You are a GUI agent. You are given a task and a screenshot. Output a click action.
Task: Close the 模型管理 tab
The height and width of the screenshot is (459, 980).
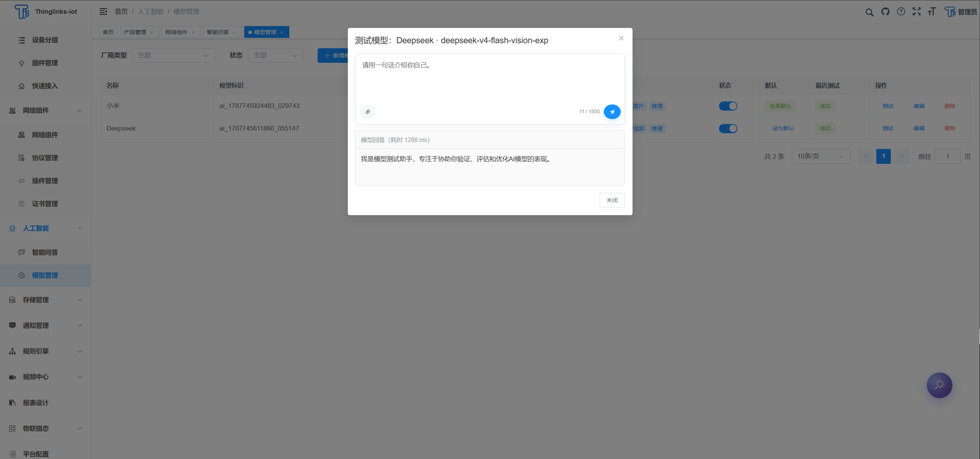pyautogui.click(x=282, y=33)
